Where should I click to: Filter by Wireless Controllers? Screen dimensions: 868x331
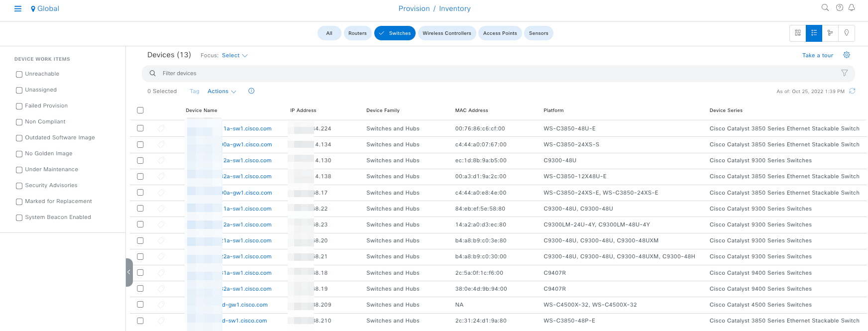coord(447,33)
